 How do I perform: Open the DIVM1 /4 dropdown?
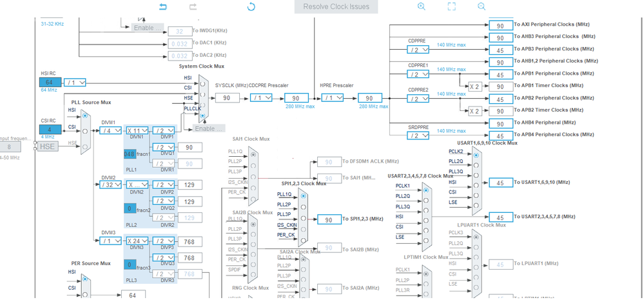110,130
